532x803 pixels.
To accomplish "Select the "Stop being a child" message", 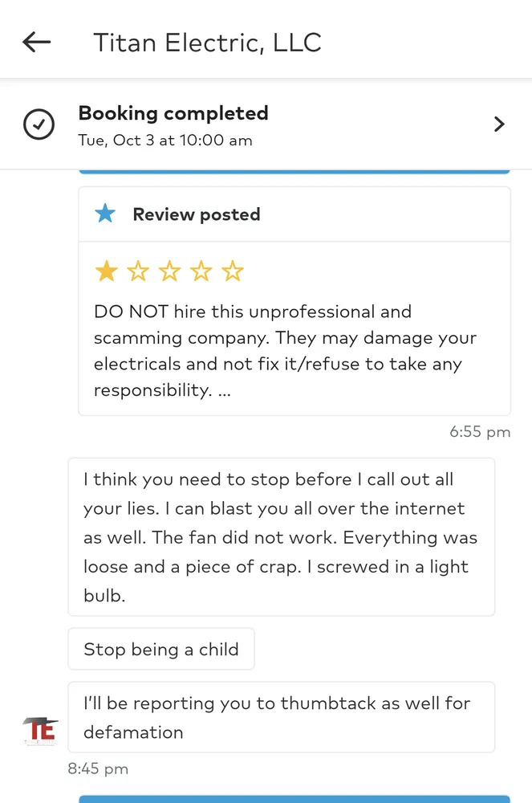I will pos(161,649).
